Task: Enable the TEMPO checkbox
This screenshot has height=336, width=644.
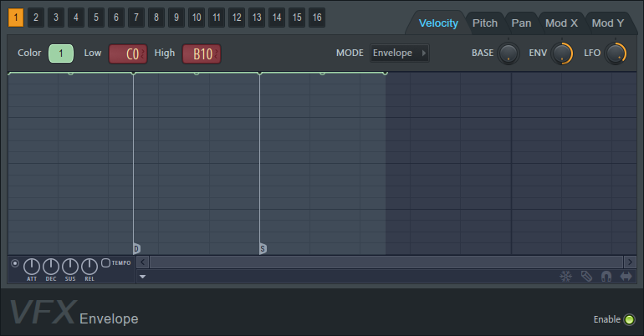Action: click(105, 262)
